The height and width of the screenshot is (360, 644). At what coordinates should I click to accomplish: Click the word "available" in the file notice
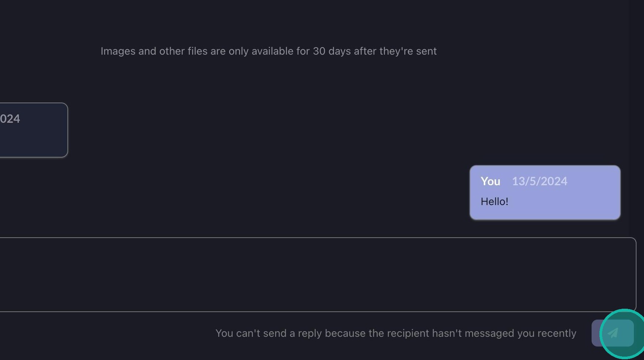click(272, 51)
